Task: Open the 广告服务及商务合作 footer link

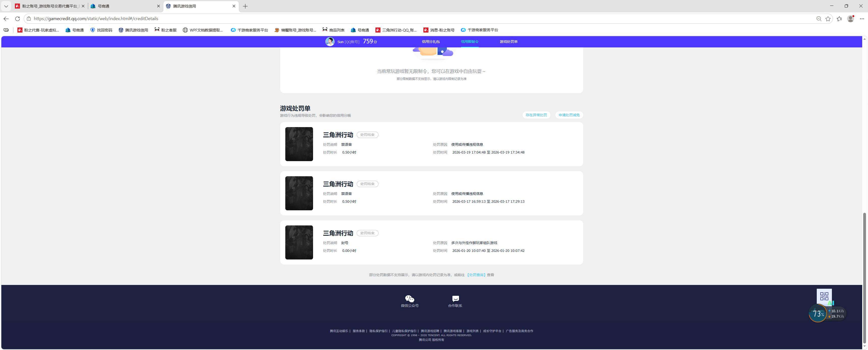Action: coord(519,331)
